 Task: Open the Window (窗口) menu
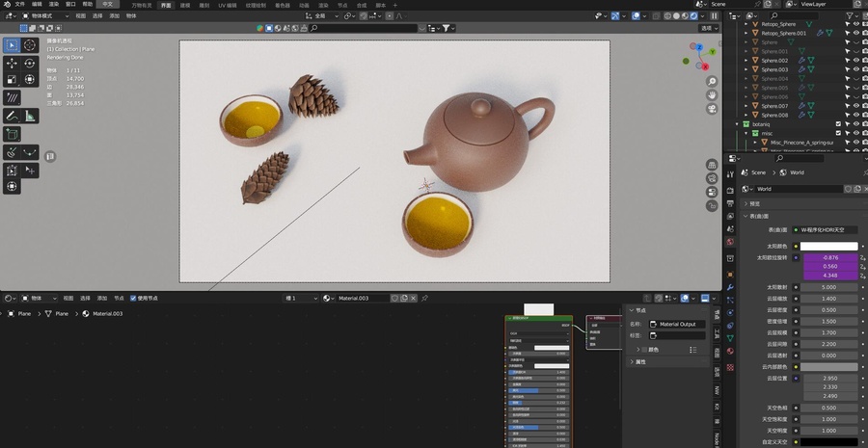(x=70, y=5)
